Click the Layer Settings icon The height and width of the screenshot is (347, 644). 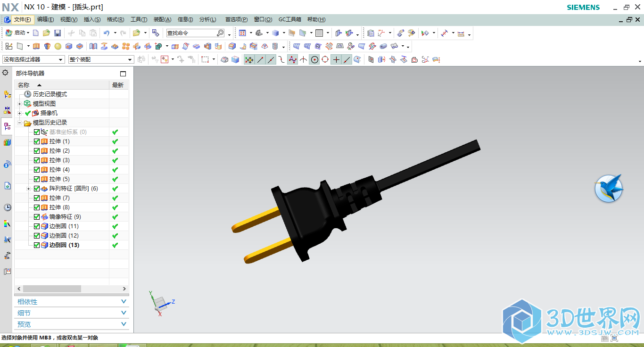pyautogui.click(x=371, y=33)
